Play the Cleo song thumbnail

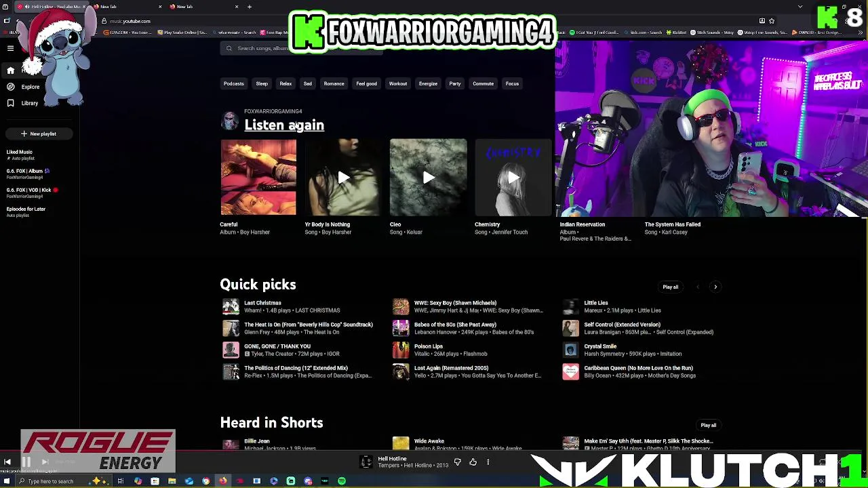click(x=428, y=177)
